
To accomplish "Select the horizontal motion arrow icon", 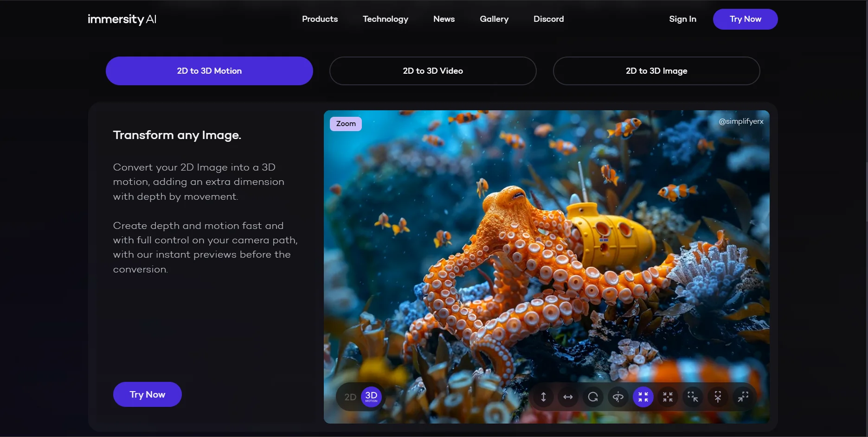I will (x=568, y=397).
